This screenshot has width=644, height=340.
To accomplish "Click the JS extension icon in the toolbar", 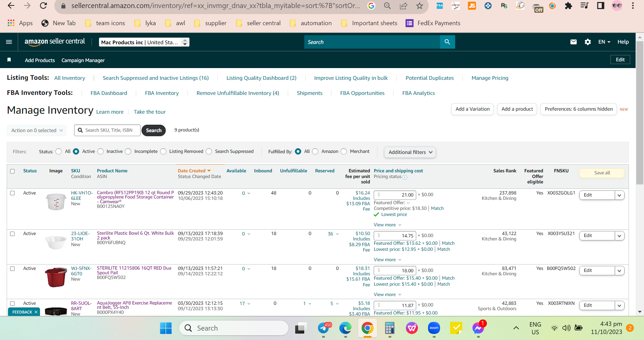I will pyautogui.click(x=472, y=6).
